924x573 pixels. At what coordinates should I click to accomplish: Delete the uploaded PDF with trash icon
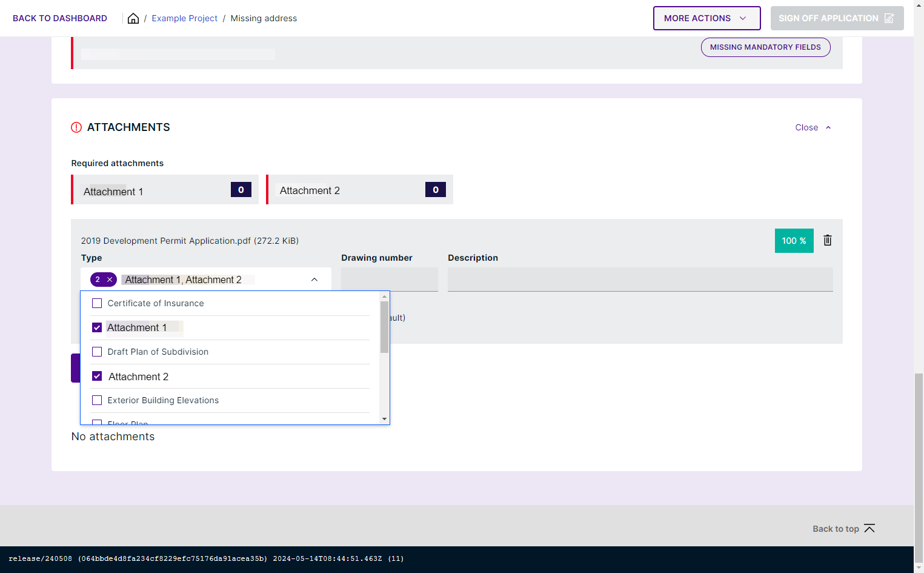click(x=828, y=240)
